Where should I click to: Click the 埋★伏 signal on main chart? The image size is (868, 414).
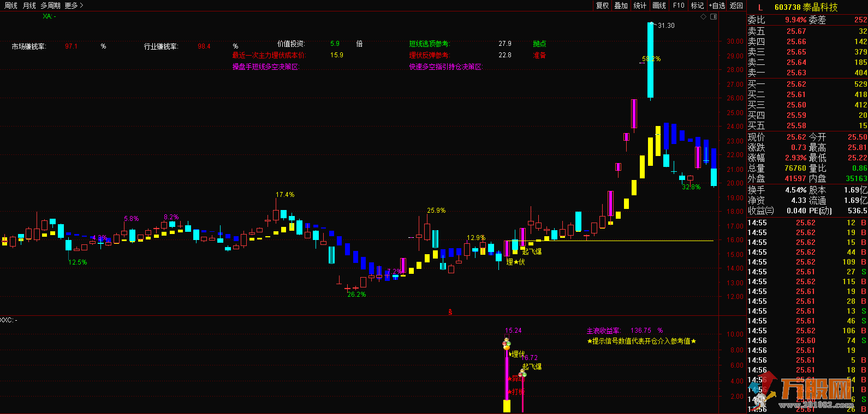(x=515, y=262)
